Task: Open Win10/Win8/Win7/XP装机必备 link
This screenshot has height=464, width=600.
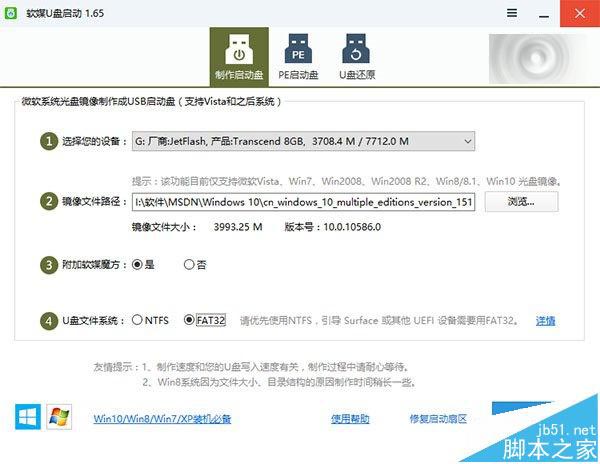Action: coord(162,418)
